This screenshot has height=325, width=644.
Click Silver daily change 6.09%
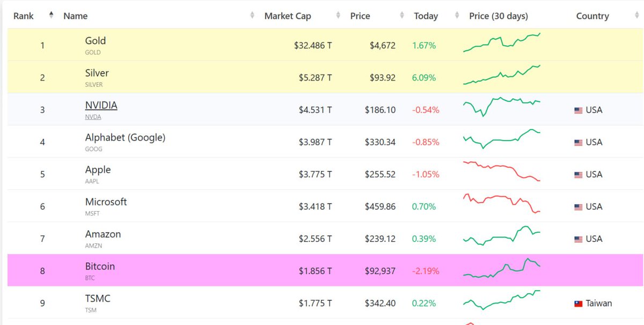(424, 78)
